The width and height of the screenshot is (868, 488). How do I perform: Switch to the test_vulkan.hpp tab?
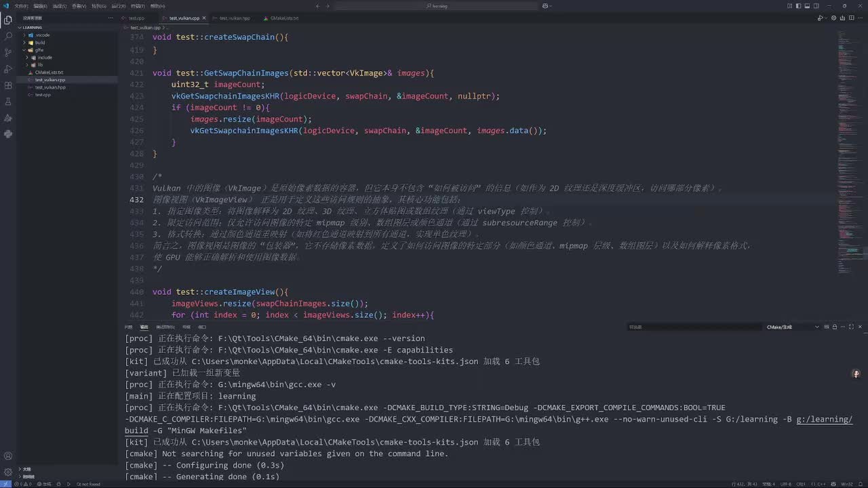click(x=235, y=18)
